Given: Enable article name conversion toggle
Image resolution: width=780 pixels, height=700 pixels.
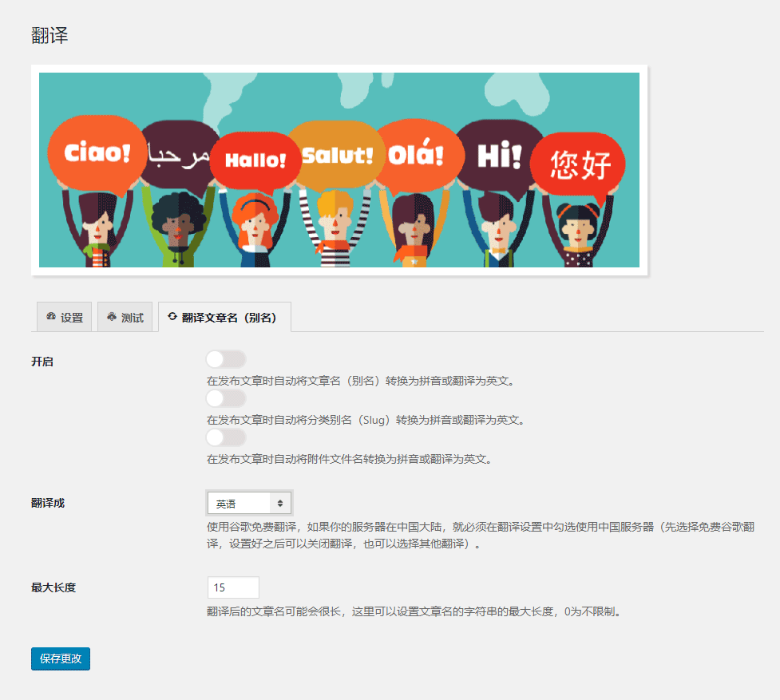Looking at the screenshot, I should [226, 359].
